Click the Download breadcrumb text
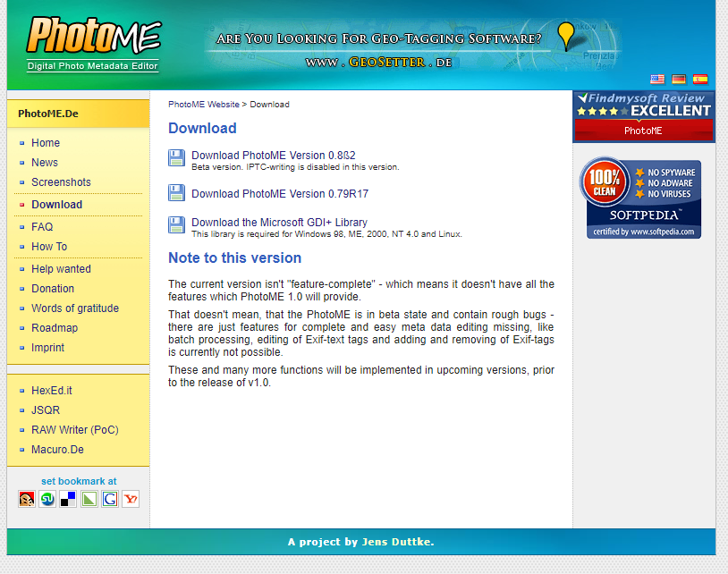This screenshot has height=574, width=728. (270, 105)
